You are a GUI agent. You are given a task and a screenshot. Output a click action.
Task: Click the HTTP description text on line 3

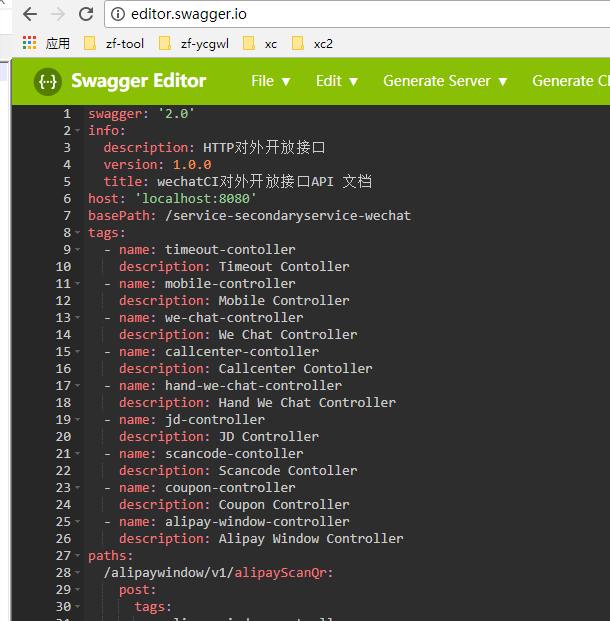coord(264,148)
